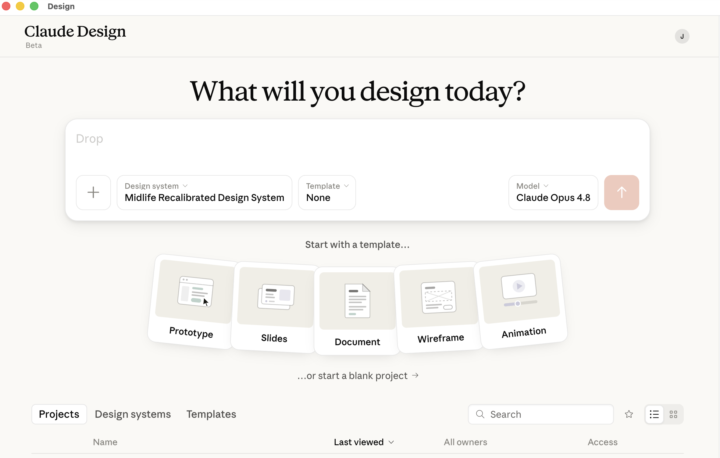Select the Prototype template card
720x458 pixels.
tap(192, 301)
